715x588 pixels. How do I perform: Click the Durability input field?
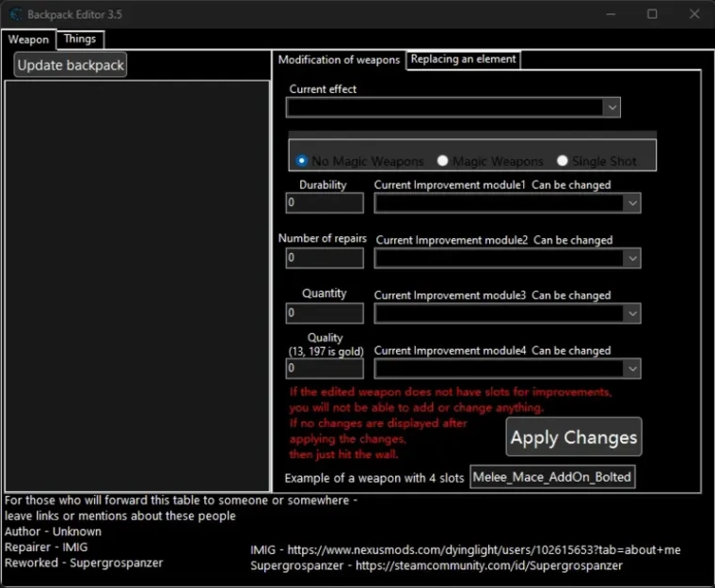click(x=325, y=203)
